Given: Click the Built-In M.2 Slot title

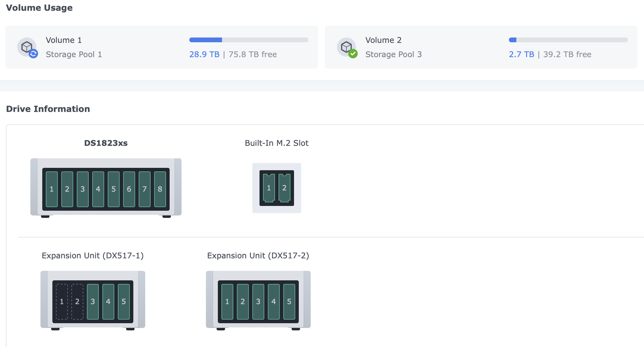Looking at the screenshot, I should coord(277,143).
